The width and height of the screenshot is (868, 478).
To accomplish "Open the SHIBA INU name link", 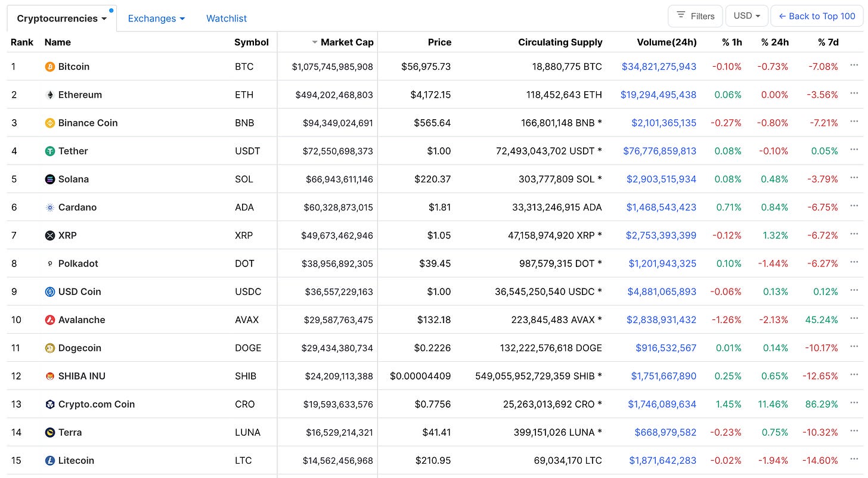I will tap(82, 376).
